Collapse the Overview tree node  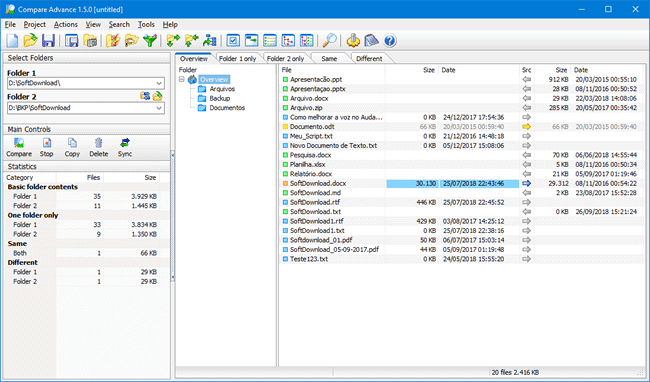click(x=182, y=79)
